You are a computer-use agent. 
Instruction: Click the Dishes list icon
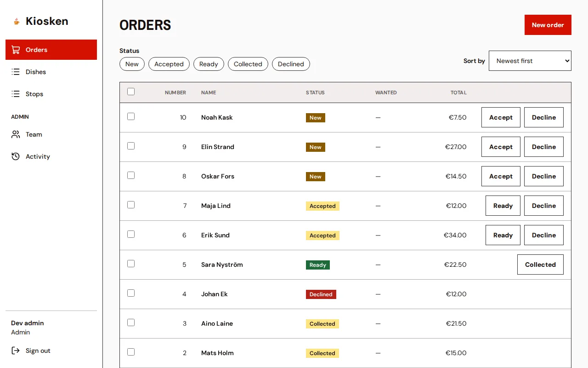click(x=16, y=72)
